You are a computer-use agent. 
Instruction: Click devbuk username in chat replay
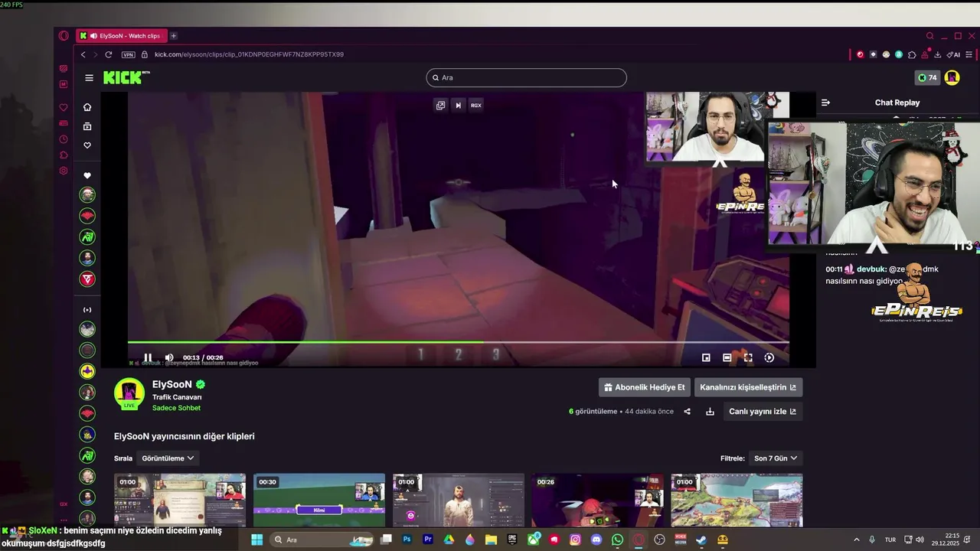[x=872, y=269]
